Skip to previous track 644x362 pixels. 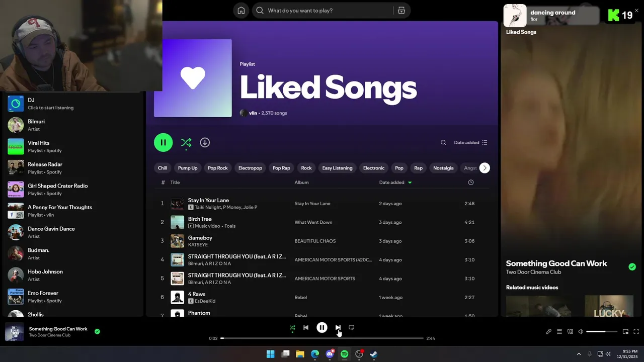(x=306, y=327)
